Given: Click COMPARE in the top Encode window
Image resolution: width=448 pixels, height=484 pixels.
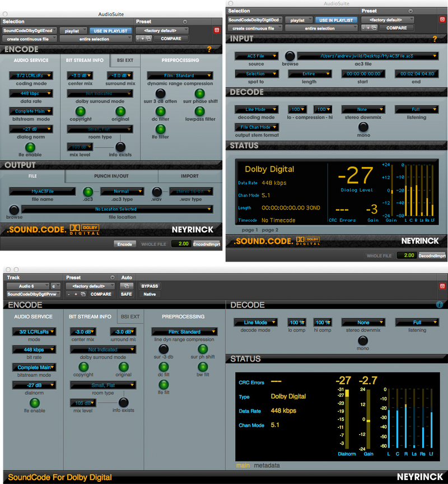Looking at the screenshot, I should click(171, 39).
